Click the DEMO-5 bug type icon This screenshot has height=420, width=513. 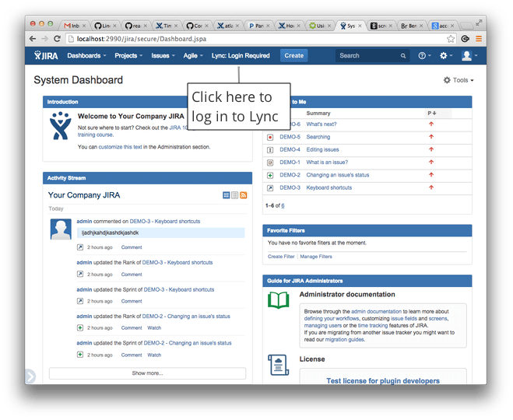click(270, 137)
